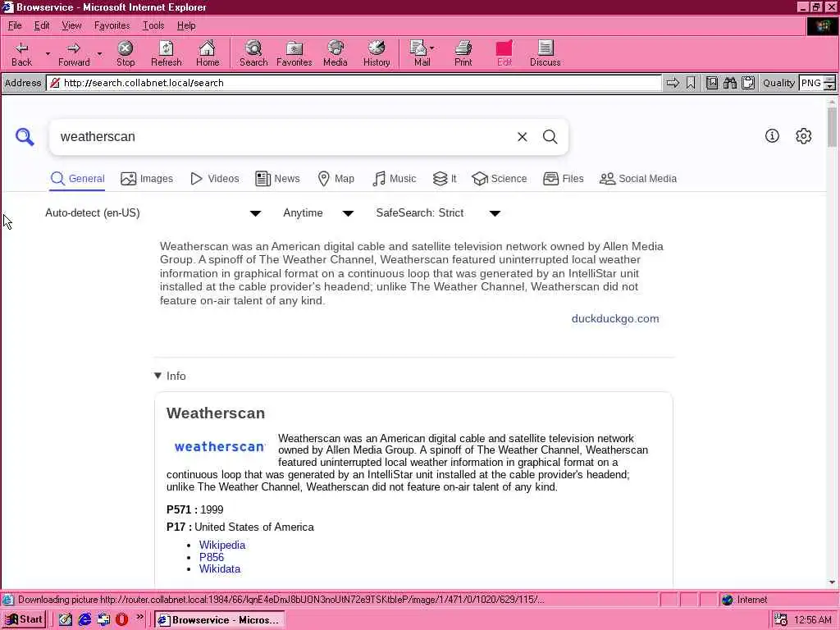Click the Forward toolbar button
Image resolution: width=840 pixels, height=630 pixels.
[x=74, y=53]
